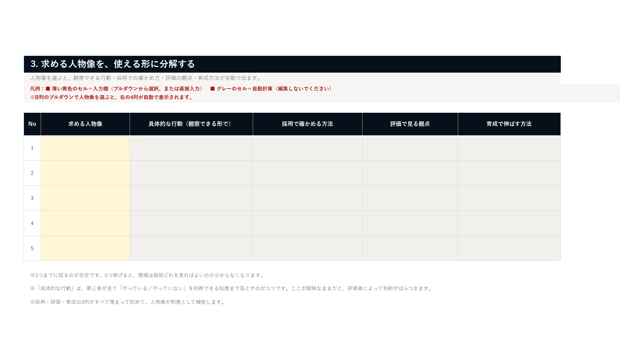This screenshot has height=362, width=644.
Task: Click the No column header
Action: click(x=32, y=124)
